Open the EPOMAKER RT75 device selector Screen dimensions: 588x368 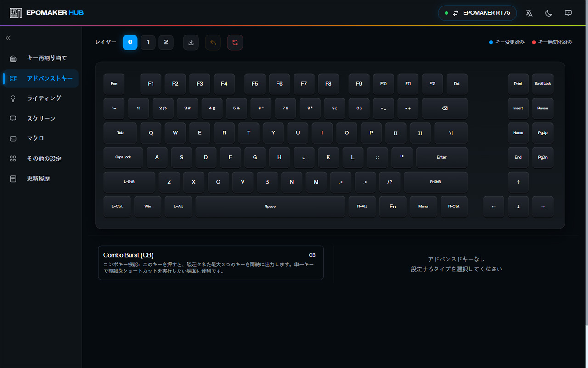477,13
